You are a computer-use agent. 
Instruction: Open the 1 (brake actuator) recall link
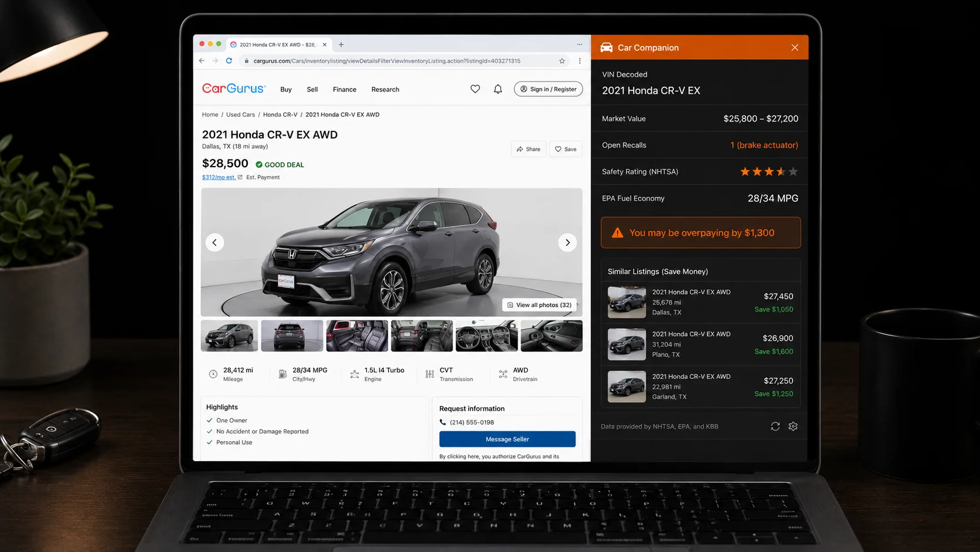click(764, 145)
